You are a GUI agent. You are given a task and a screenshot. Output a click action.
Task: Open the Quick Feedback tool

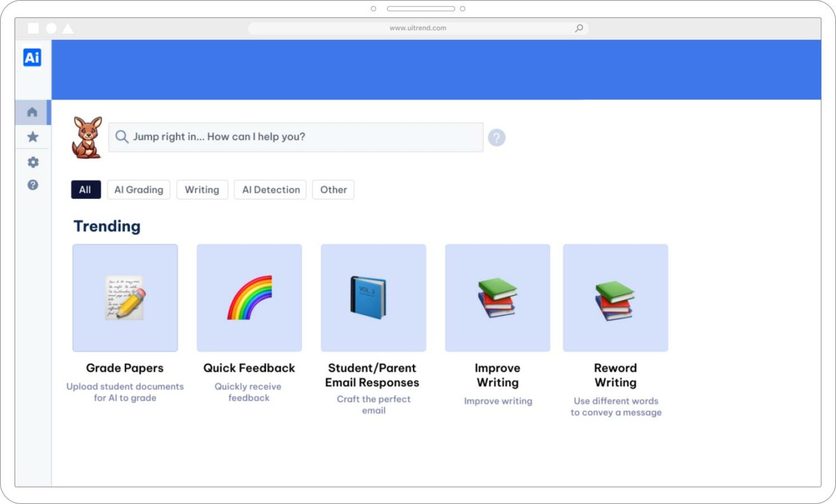coord(249,298)
